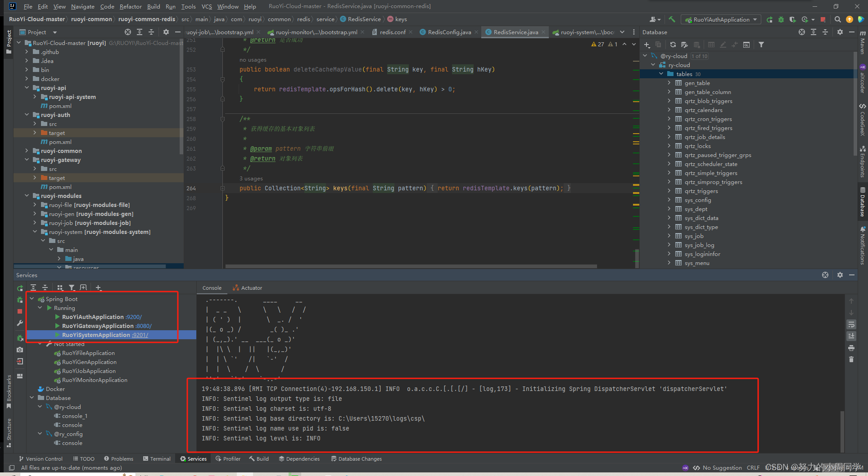Toggle the Bookmarks tool window stripe

[9, 391]
